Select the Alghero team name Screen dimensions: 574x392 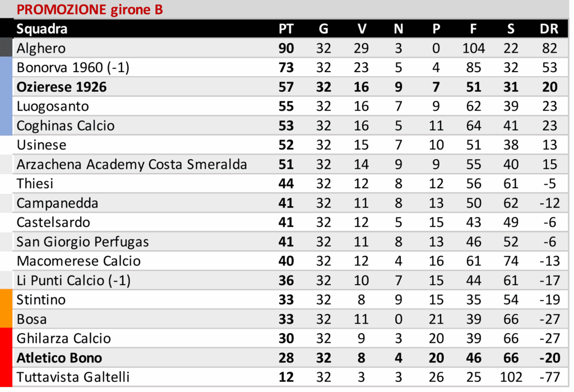tap(41, 48)
